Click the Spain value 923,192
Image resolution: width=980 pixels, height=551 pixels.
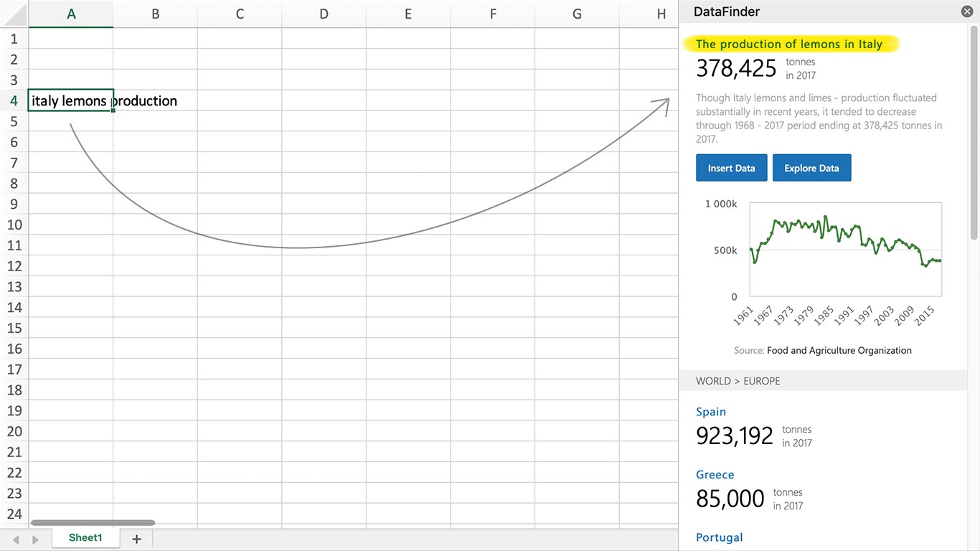coord(735,435)
